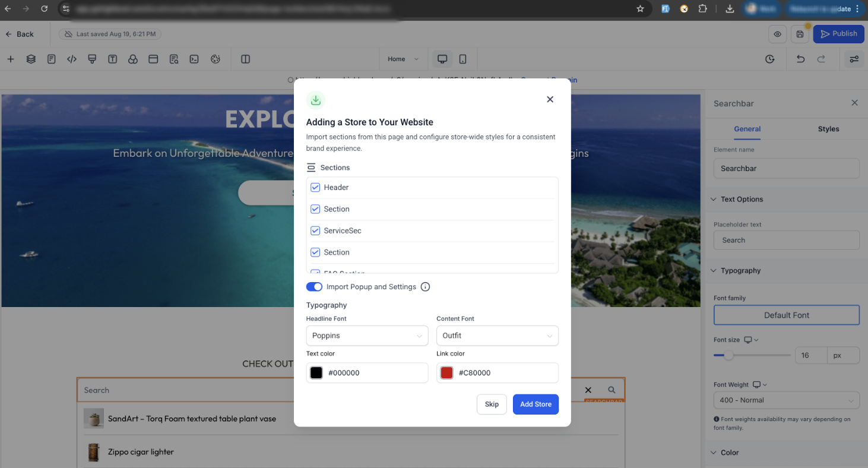Viewport: 868px width, 468px height.
Task: Uncheck the first Section checkbox below Header
Action: (x=315, y=209)
